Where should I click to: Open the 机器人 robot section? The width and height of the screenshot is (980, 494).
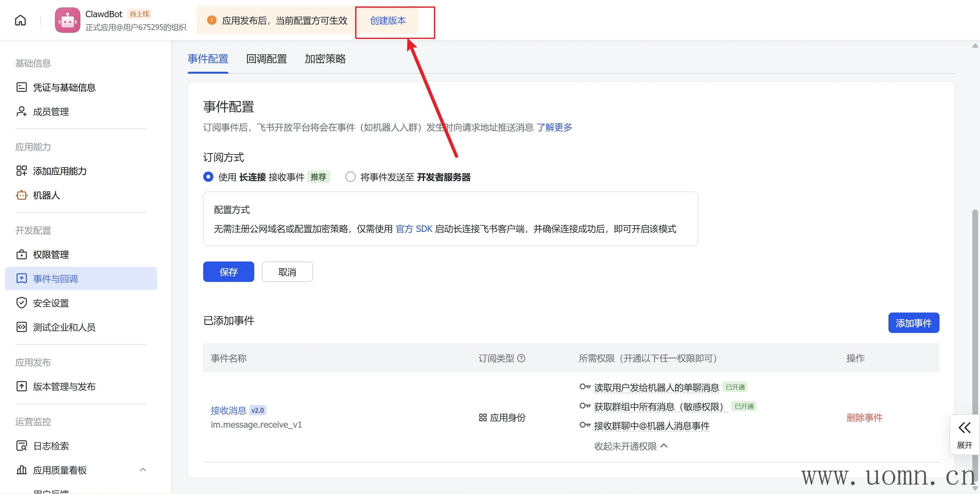click(x=46, y=195)
